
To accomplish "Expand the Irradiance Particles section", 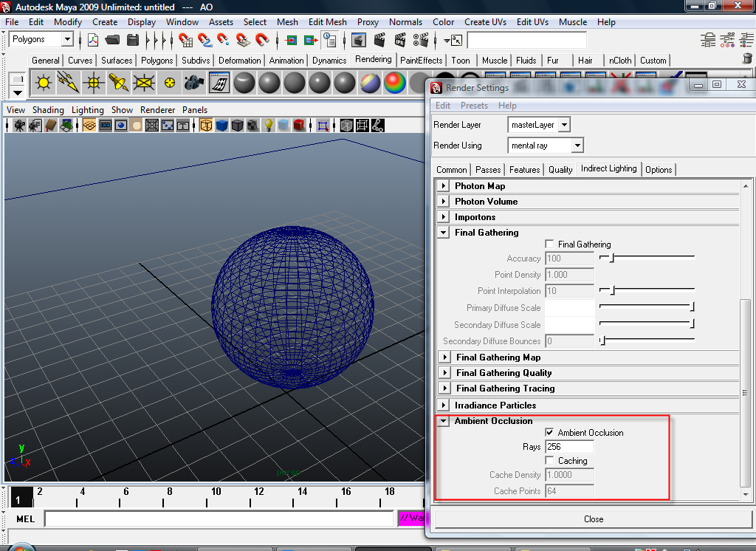I will pos(443,405).
